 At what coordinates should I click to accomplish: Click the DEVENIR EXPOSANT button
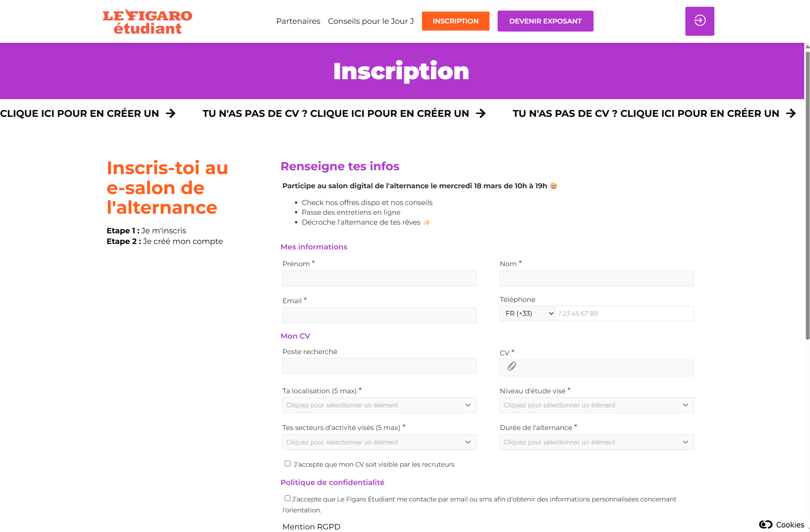pos(545,21)
